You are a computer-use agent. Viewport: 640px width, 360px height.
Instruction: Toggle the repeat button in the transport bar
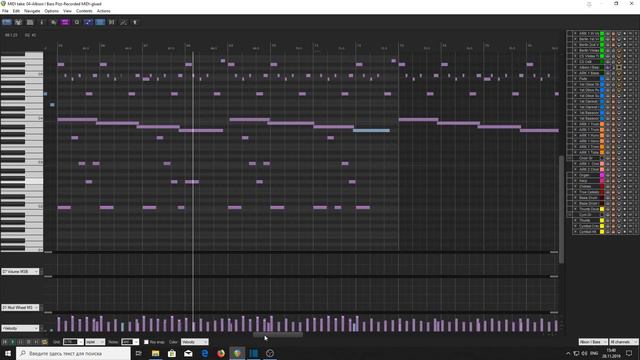pyautogui.click(x=44, y=342)
